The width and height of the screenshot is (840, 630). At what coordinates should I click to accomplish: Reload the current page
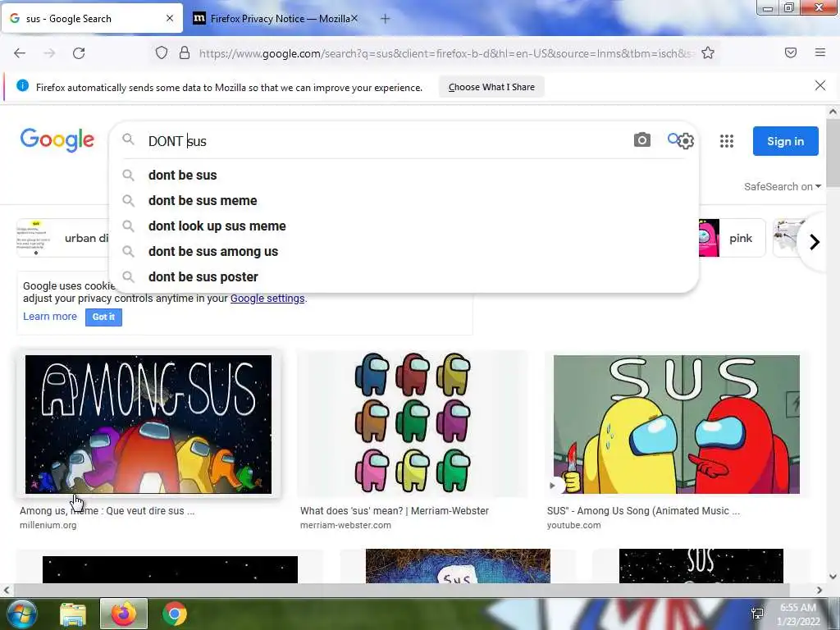tap(79, 53)
